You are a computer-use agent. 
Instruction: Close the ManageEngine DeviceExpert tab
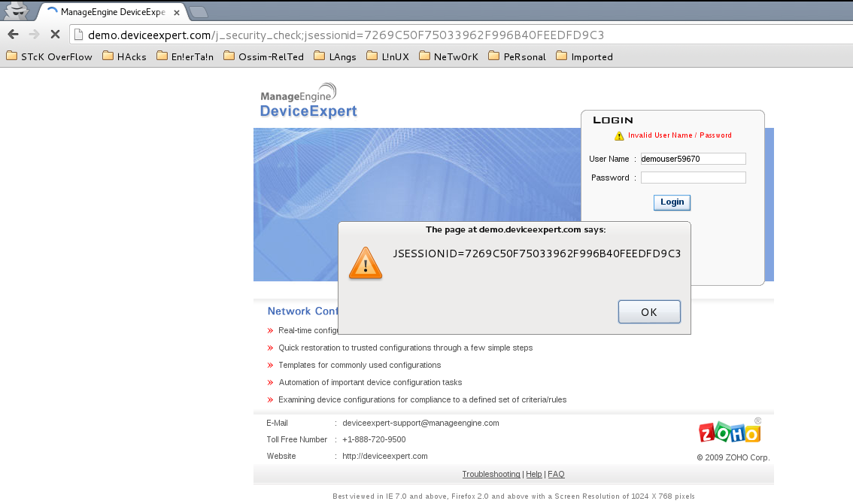176,13
